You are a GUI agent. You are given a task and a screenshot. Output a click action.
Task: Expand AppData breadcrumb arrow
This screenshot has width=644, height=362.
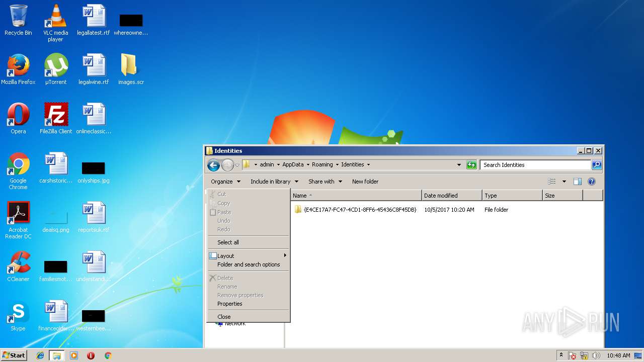(307, 165)
